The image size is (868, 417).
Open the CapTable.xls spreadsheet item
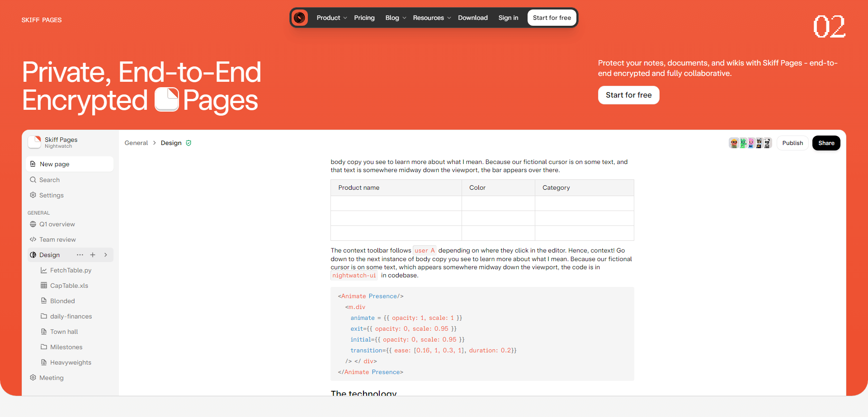pos(69,286)
